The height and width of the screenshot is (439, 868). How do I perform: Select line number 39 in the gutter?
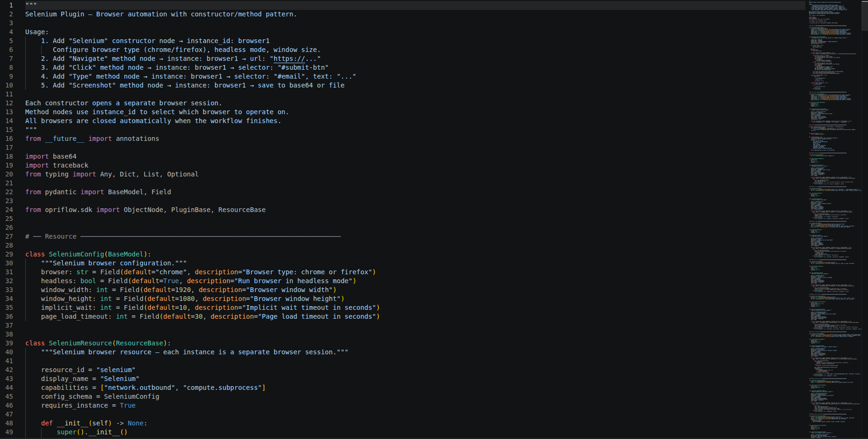click(x=9, y=343)
